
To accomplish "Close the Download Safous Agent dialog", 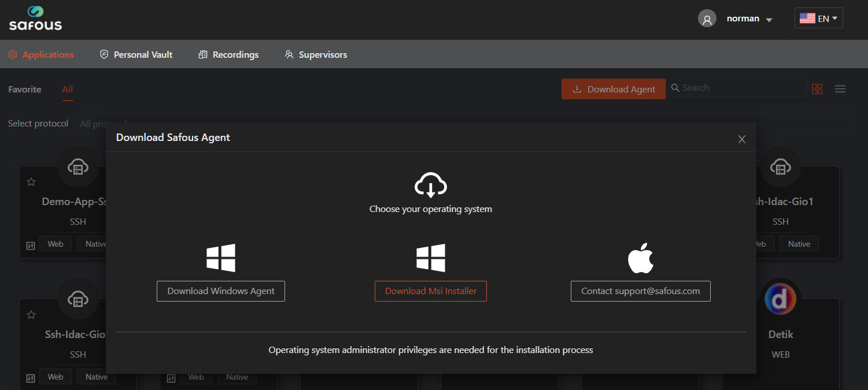I will point(742,139).
